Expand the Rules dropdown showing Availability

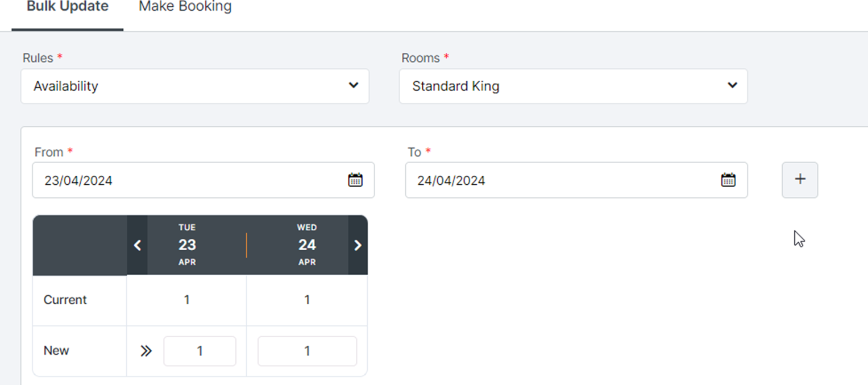click(x=195, y=86)
